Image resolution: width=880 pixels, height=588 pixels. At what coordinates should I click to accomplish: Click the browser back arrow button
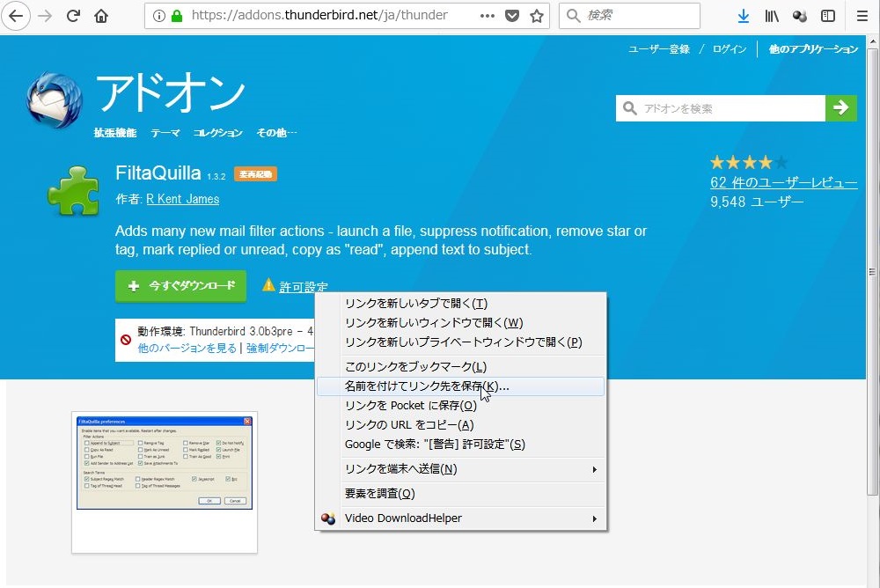16,15
